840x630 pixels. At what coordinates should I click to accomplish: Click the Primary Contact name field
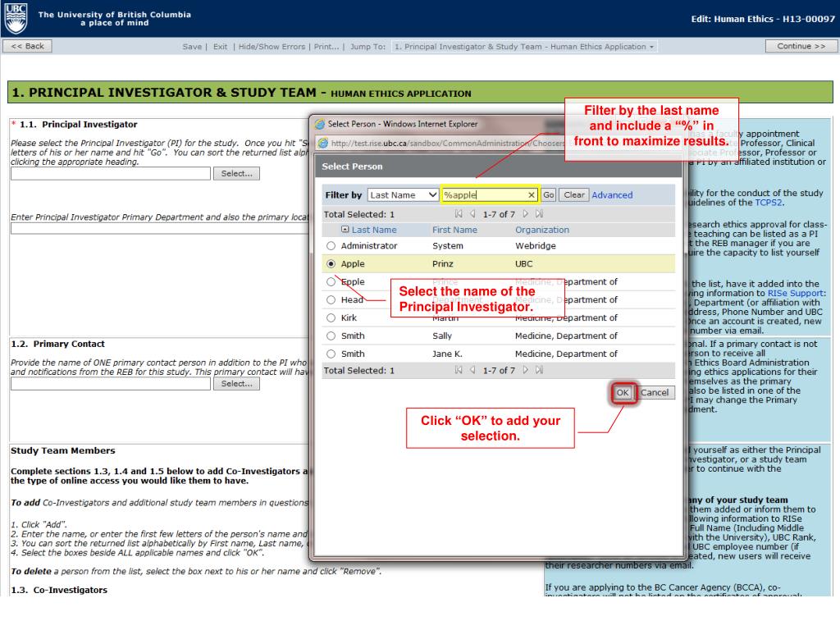(111, 384)
